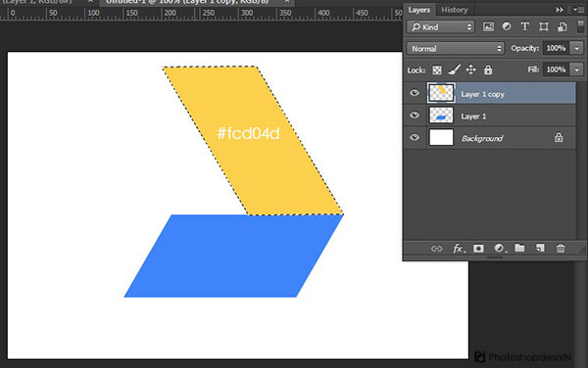
Task: Add a layer mask icon
Action: tap(478, 249)
